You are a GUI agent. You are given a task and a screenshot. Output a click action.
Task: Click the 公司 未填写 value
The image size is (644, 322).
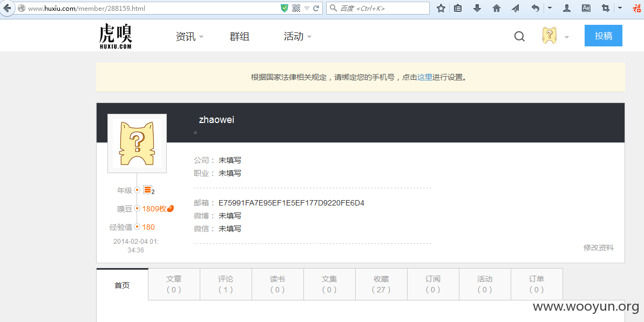[x=229, y=160]
